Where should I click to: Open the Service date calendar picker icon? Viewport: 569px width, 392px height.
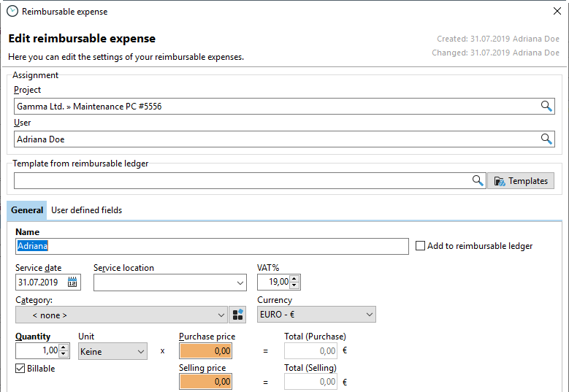(73, 283)
